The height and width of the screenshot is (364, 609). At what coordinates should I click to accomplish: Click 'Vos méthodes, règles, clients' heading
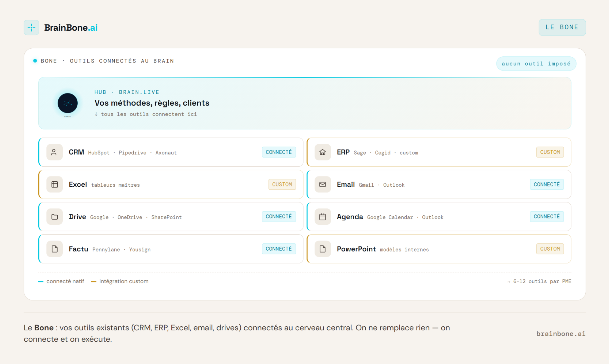pos(152,103)
